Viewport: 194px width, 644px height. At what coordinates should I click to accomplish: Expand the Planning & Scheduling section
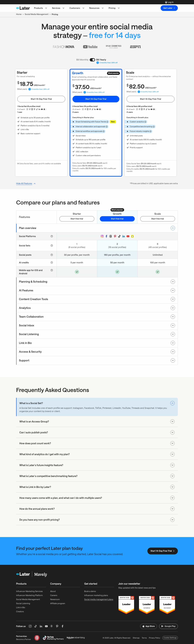[172, 282]
